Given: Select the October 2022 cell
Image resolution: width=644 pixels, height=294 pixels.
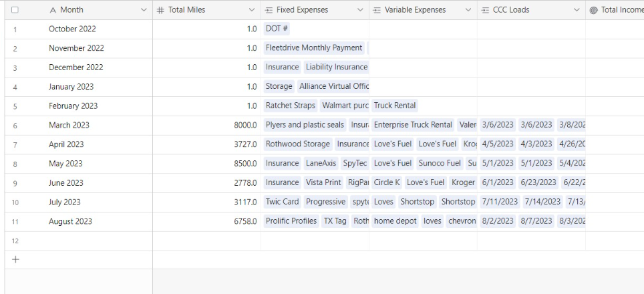Looking at the screenshot, I should click(72, 29).
